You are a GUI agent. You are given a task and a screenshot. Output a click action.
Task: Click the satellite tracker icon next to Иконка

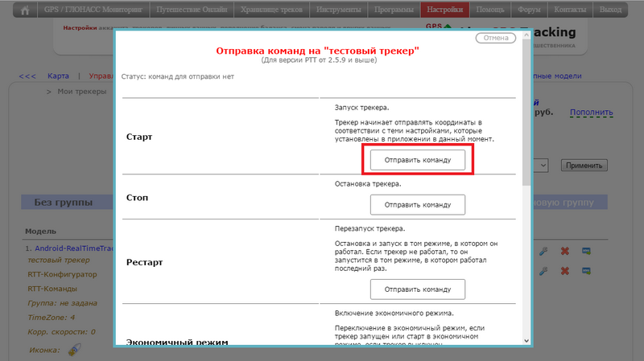(74, 350)
